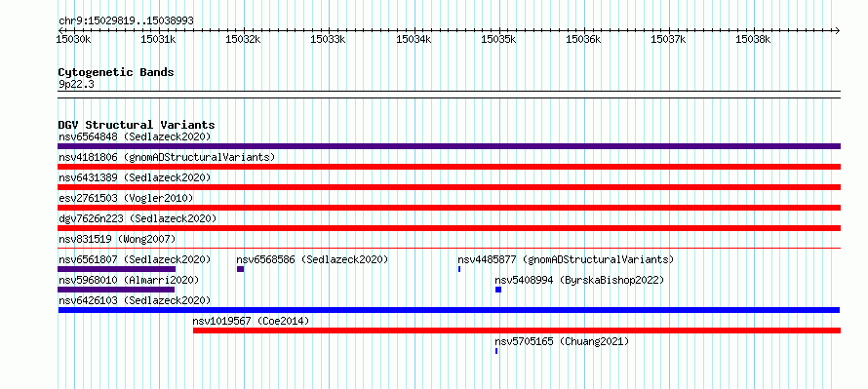Viewport: 868px width, 389px height.
Task: Open esv2761503 (Vogler2010) variant label
Action: [126, 198]
